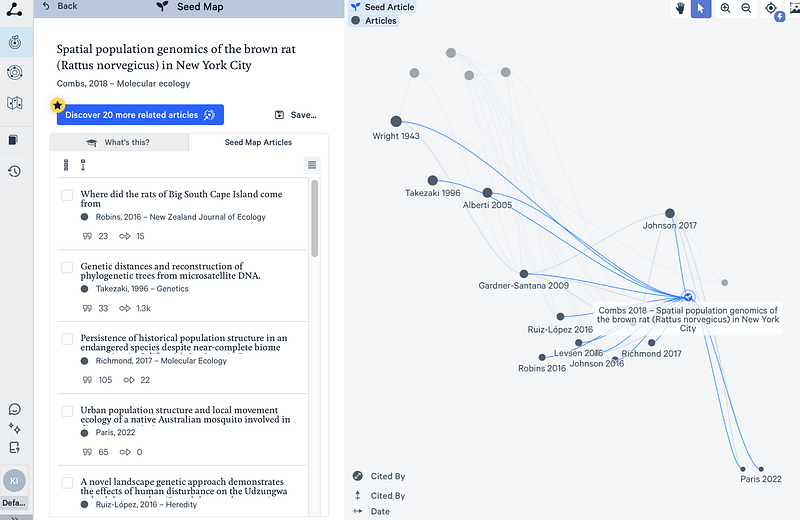800x520 pixels.
Task: Open the map icon in the sidebar
Action: pyautogui.click(x=14, y=103)
